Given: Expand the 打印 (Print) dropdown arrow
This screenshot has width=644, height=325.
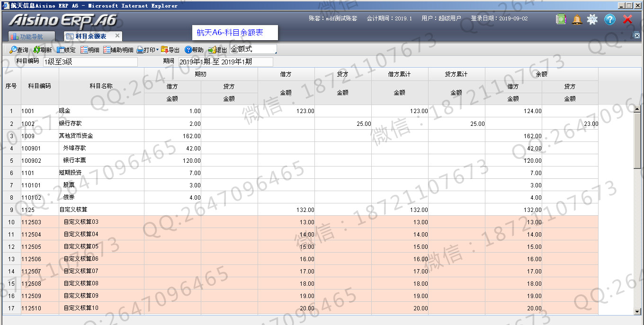Looking at the screenshot, I should (157, 50).
